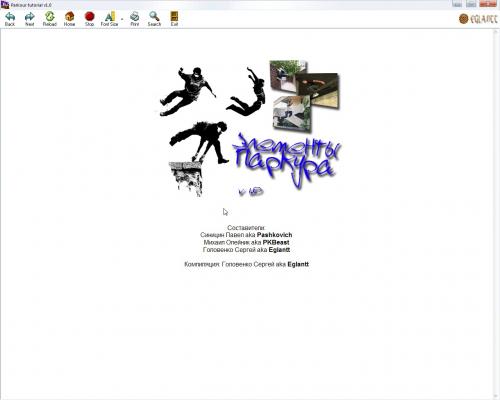This screenshot has width=500, height=400.
Task: Click the app icon in the title bar
Action: (5, 5)
